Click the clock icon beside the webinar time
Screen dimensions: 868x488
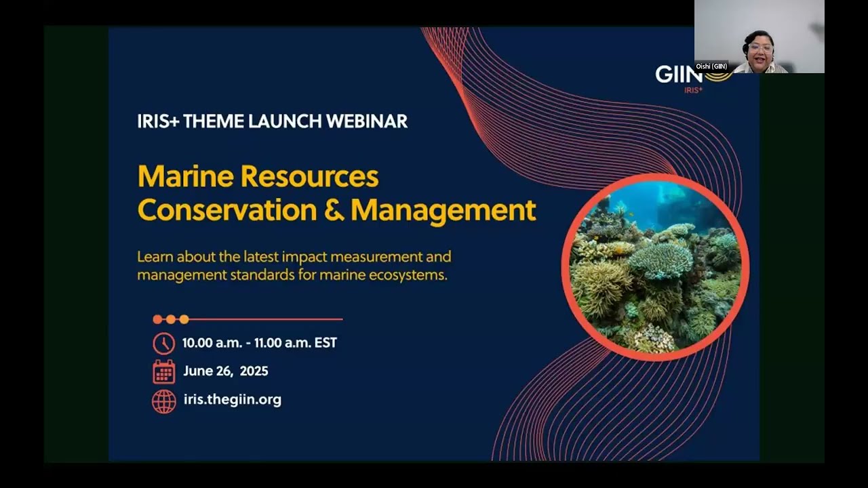click(x=163, y=343)
